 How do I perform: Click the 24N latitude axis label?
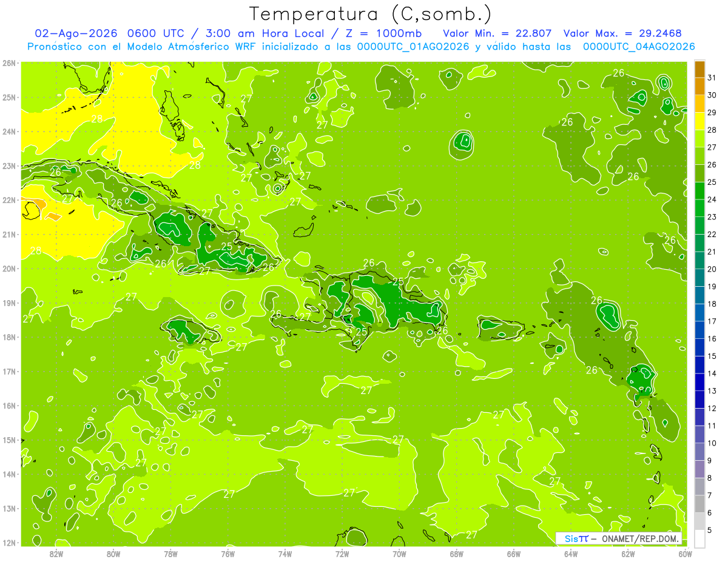click(9, 132)
